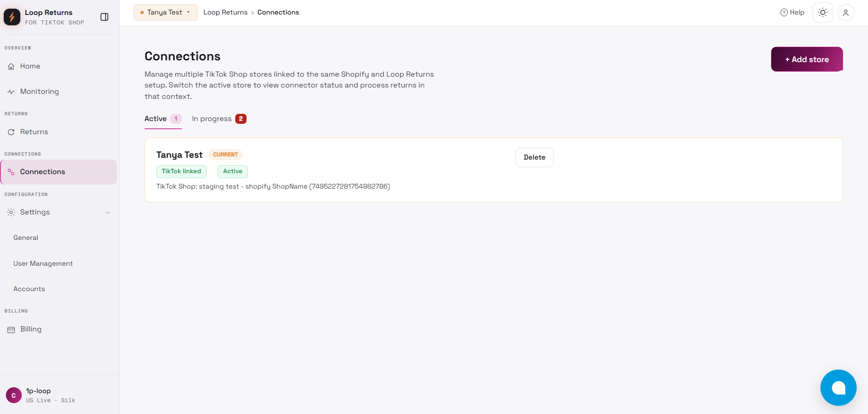Click the TikTok linked badge
The image size is (868, 414).
(181, 171)
